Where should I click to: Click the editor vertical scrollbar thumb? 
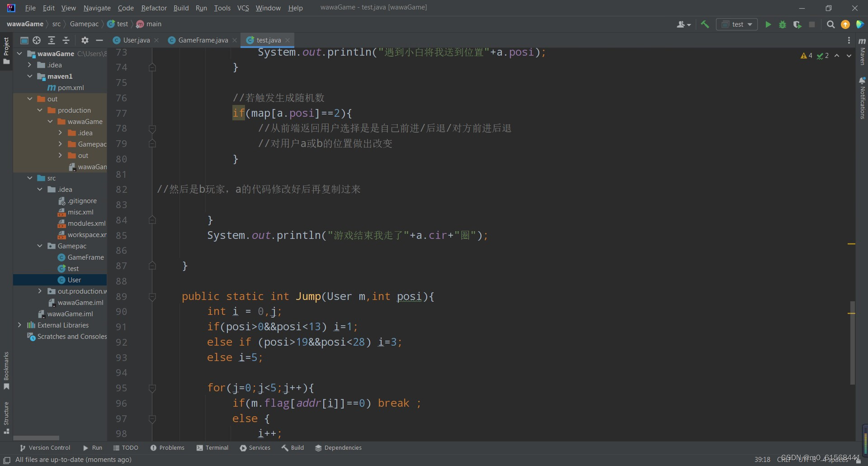click(852, 343)
